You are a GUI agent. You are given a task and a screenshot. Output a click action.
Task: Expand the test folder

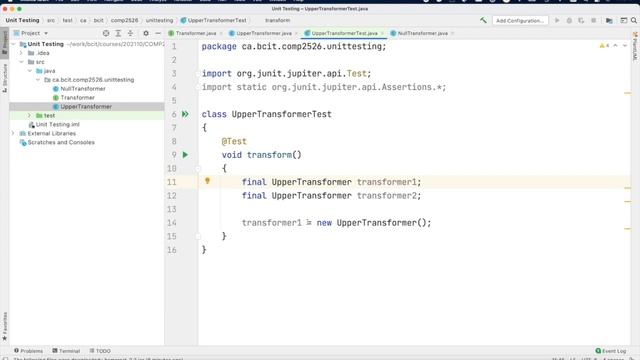[29, 116]
